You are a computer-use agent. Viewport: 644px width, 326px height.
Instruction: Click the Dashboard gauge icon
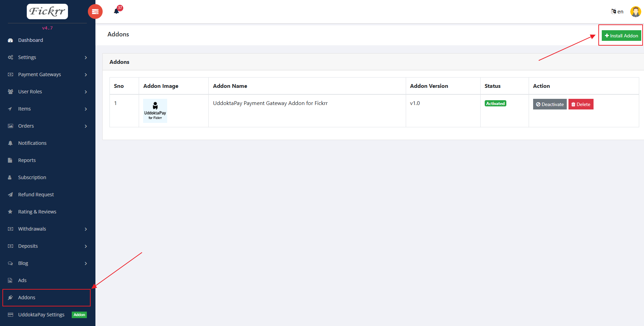[x=10, y=40]
